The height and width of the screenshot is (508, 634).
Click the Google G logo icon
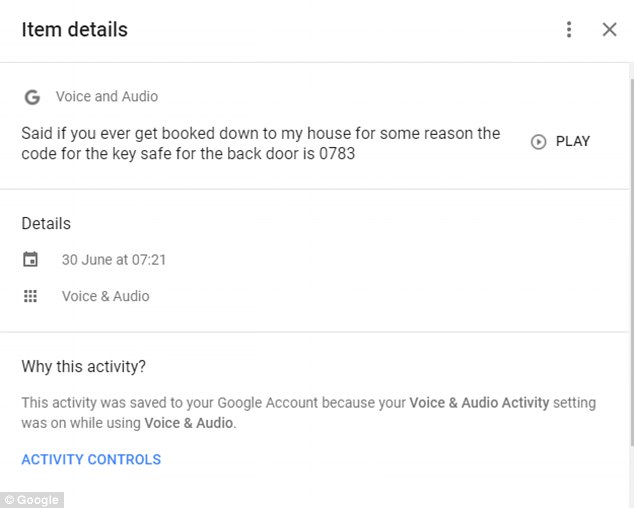click(x=32, y=97)
